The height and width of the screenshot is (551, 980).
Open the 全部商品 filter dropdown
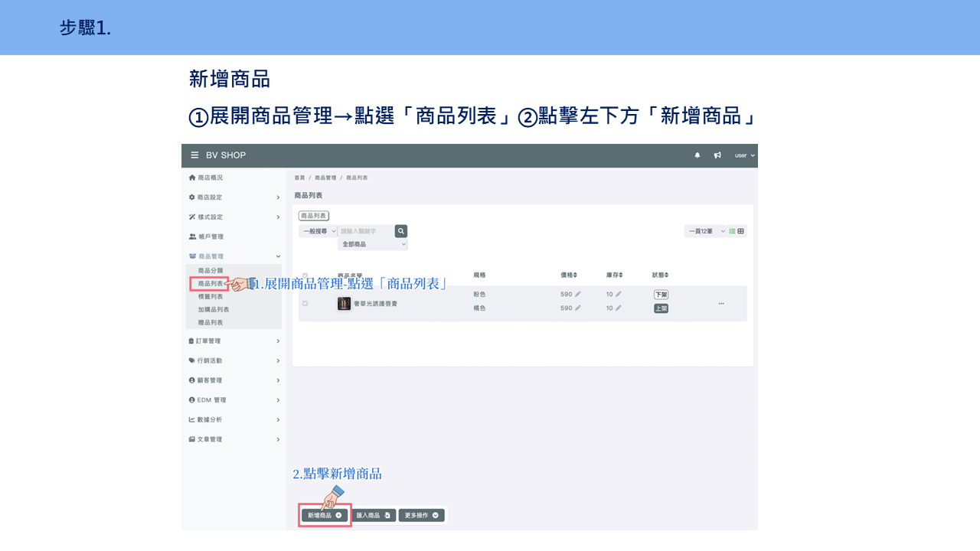pyautogui.click(x=373, y=244)
